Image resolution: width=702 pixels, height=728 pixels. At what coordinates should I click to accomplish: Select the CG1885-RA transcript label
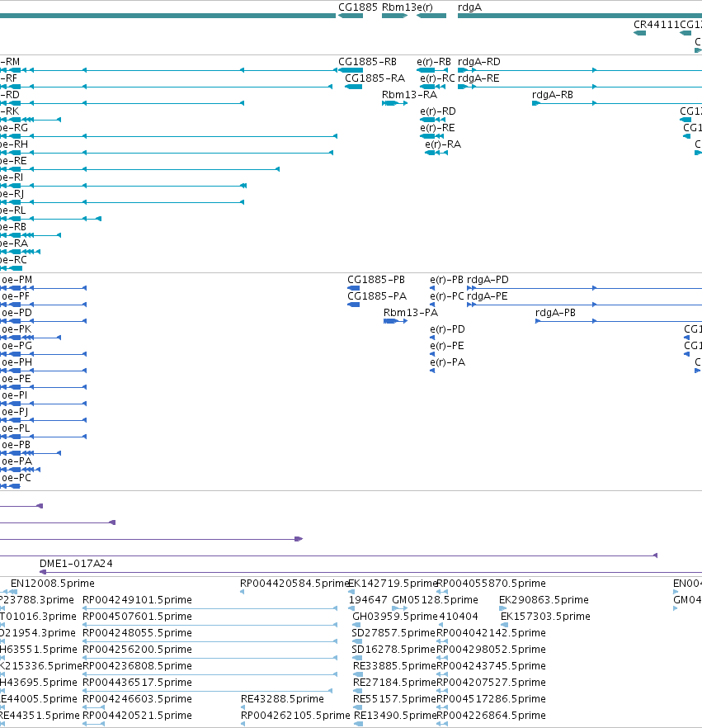(x=375, y=78)
